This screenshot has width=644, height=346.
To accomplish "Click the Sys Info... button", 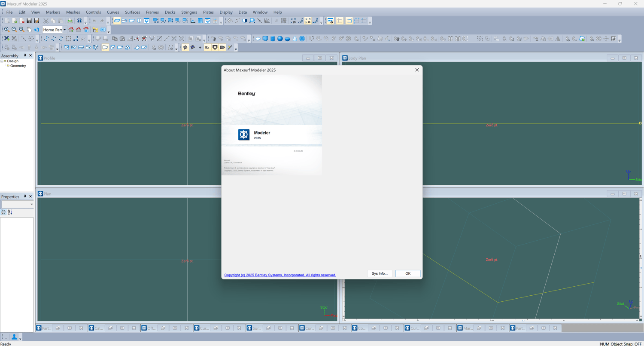I will point(380,273).
